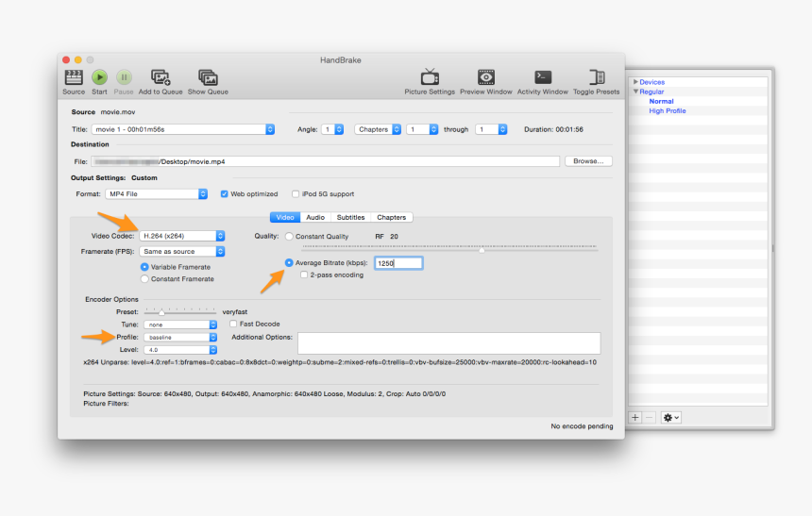Click the plus button in presets drawer
Image resolution: width=812 pixels, height=516 pixels.
tap(635, 417)
